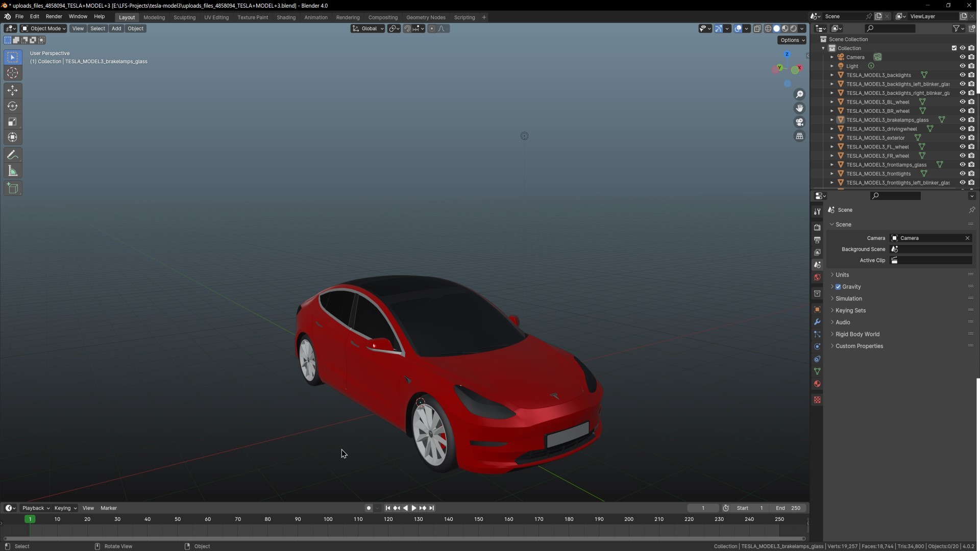Viewport: 980px width, 551px height.
Task: Select the Rotate tool in the toolbar
Action: [x=13, y=106]
